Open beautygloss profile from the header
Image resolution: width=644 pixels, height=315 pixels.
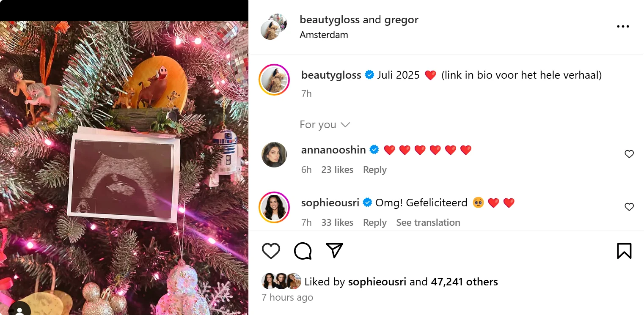pyautogui.click(x=329, y=19)
